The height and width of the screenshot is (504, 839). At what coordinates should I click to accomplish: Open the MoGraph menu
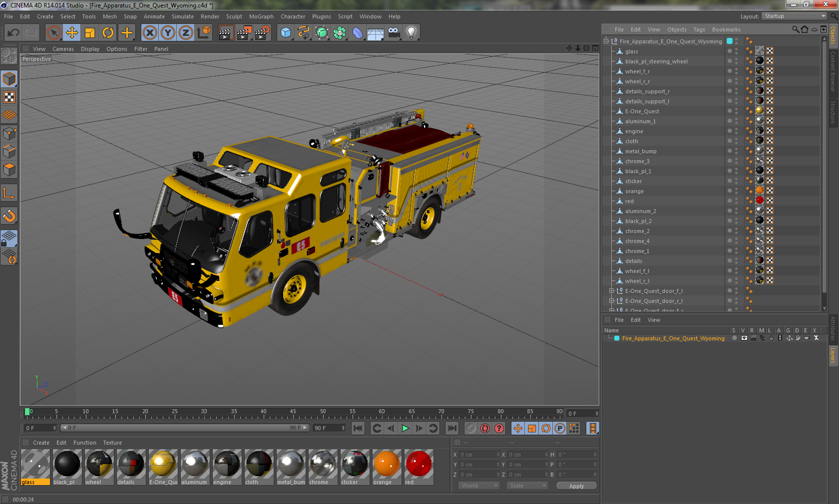[x=261, y=16]
